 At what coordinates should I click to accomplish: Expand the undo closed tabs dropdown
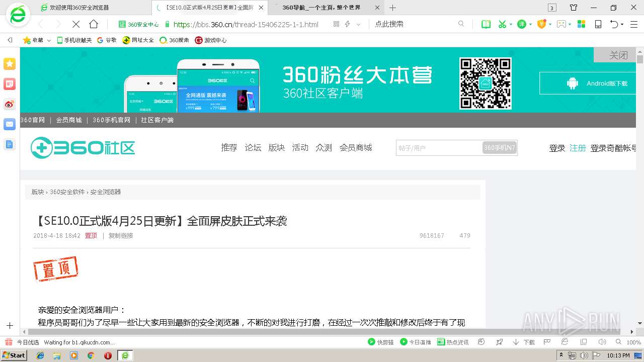(622, 24)
